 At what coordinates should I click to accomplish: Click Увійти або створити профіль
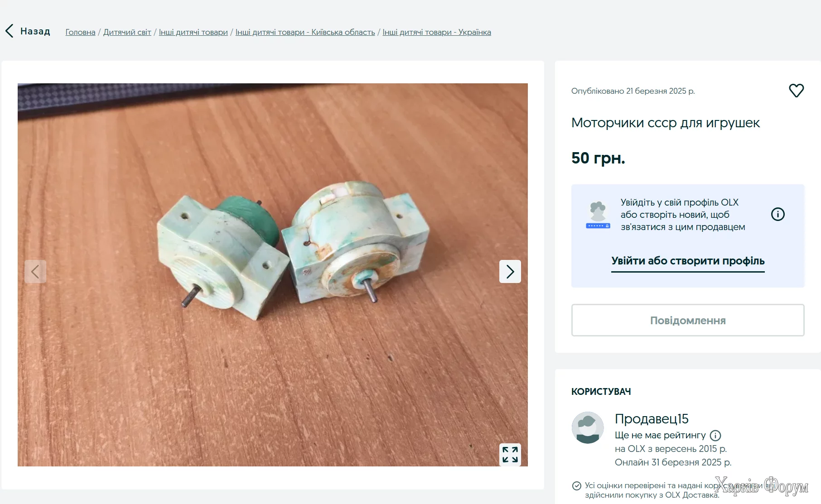pyautogui.click(x=688, y=261)
